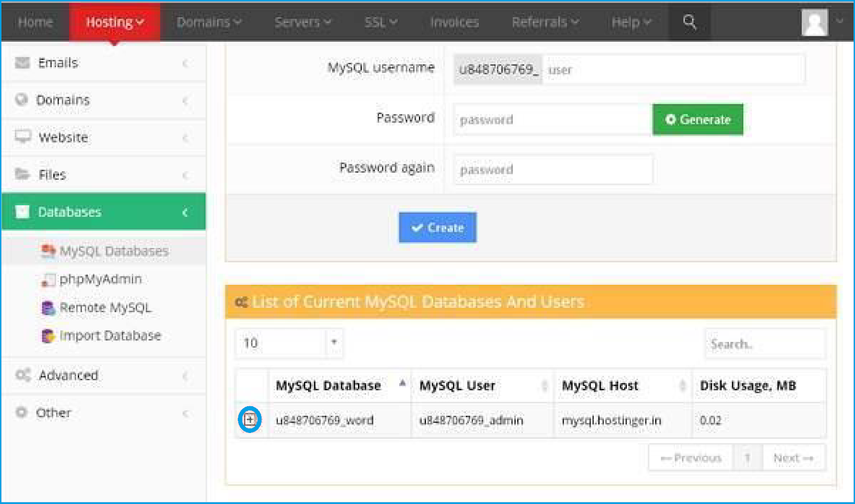The height and width of the screenshot is (504, 855).
Task: Open the Hosting menu
Action: point(114,22)
